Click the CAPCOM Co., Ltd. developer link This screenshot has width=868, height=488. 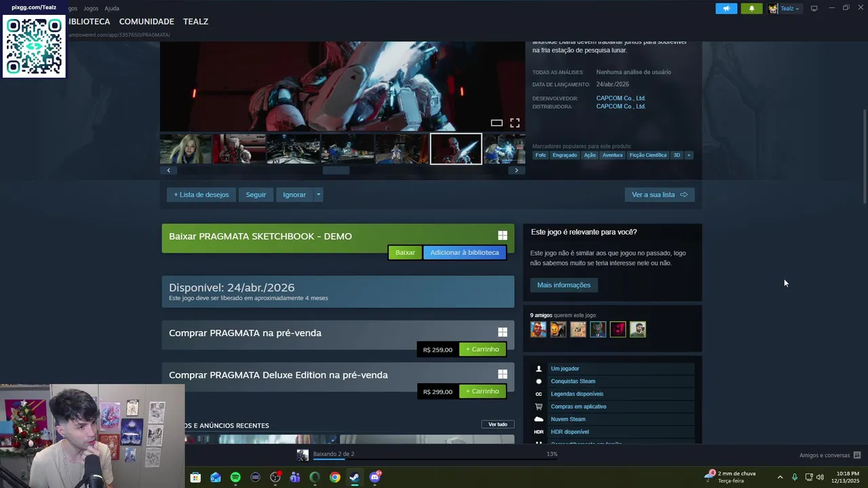[x=620, y=98]
